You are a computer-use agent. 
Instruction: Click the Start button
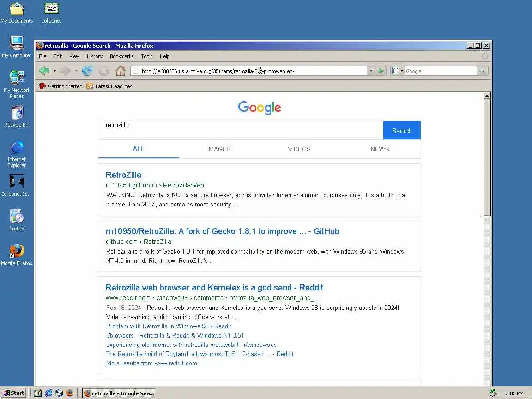13,393
